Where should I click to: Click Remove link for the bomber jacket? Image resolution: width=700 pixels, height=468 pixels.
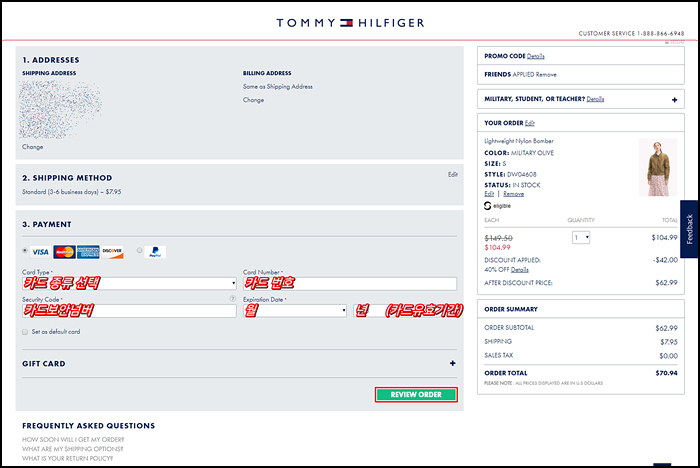tap(513, 194)
